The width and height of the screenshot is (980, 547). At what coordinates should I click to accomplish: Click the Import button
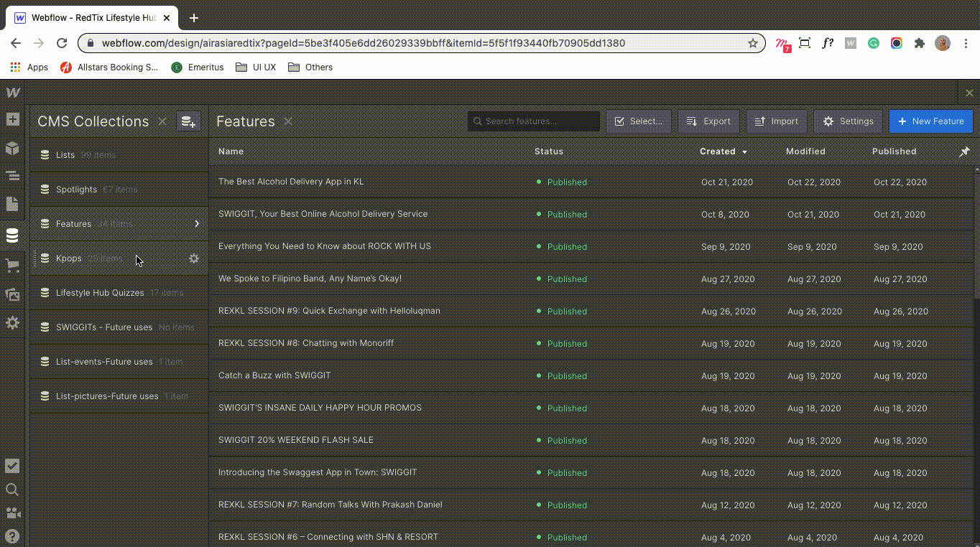click(777, 121)
